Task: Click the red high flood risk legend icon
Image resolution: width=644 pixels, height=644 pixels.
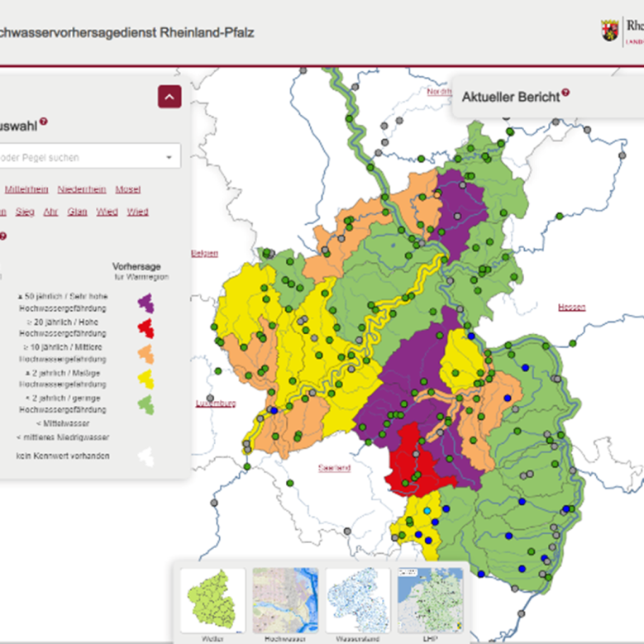Action: (145, 328)
